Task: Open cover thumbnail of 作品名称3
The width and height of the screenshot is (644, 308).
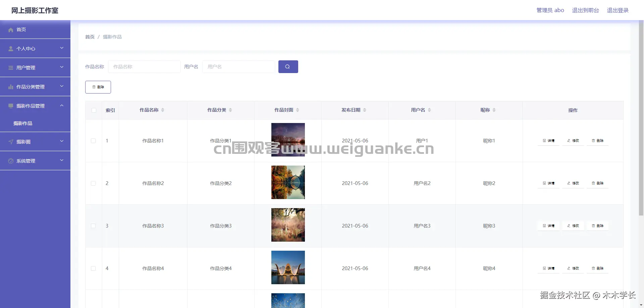Action: tap(288, 225)
